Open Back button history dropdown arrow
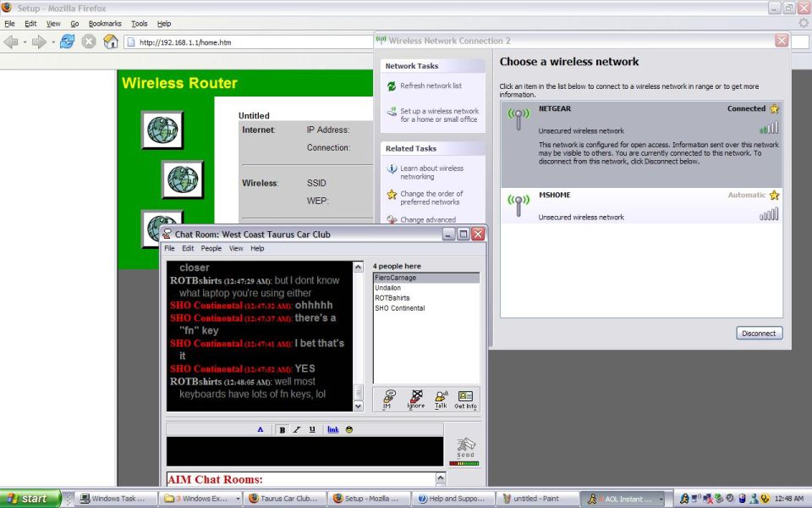 pos(25,42)
